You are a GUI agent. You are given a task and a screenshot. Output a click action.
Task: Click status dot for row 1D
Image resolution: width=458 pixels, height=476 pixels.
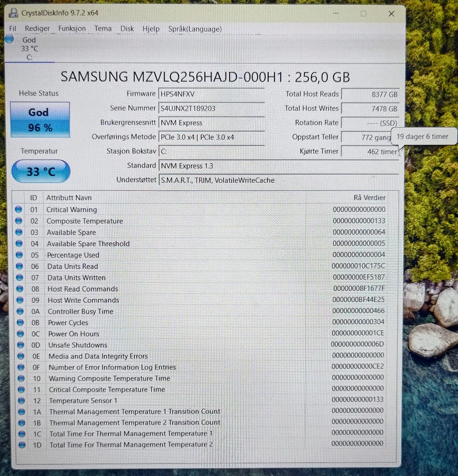click(22, 445)
